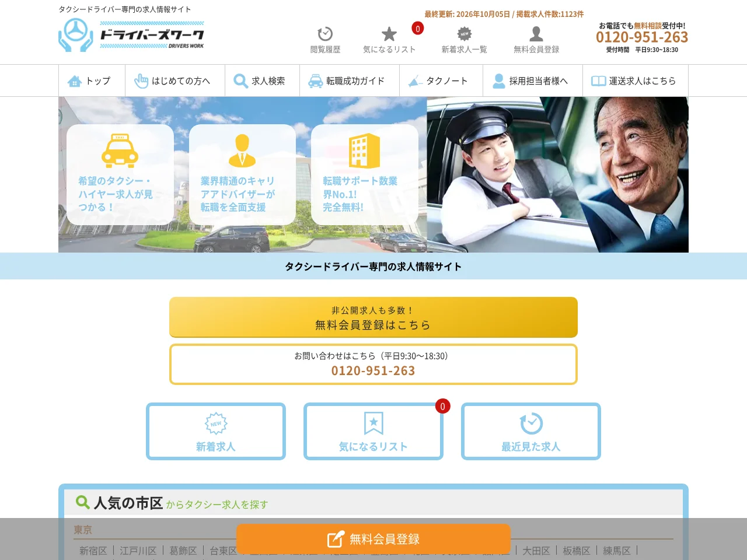Select the 板橋区 ward link

577,551
